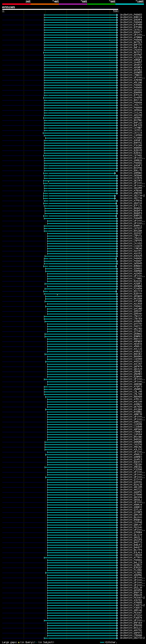The height and width of the screenshot is (644, 146).
Task: Click hit label UniRef100_B2WAU0
Action: [131, 376]
